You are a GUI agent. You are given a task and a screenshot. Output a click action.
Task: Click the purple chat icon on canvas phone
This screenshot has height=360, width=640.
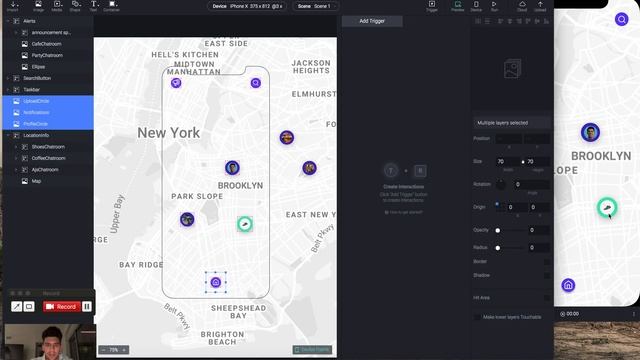point(176,83)
